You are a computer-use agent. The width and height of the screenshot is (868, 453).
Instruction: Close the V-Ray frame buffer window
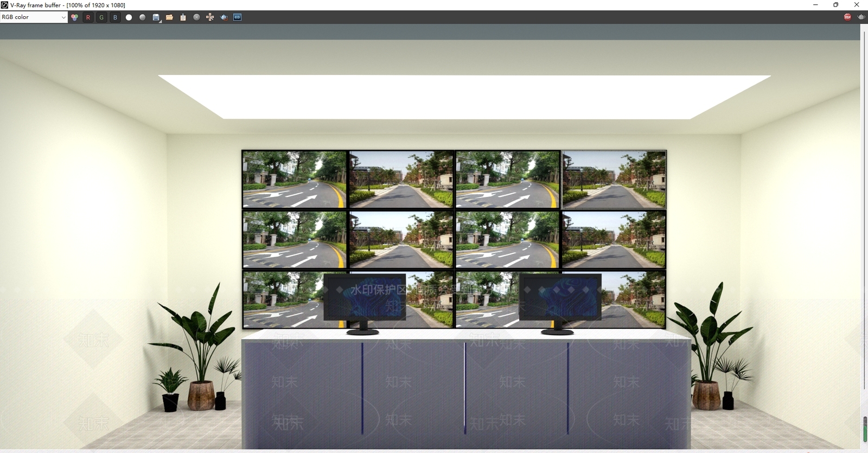[857, 5]
